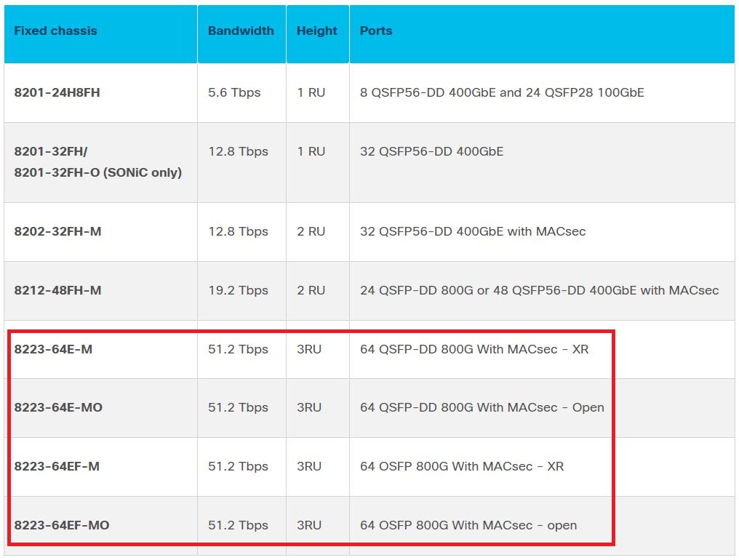Click the 8212-48FH-M model cell

57,291
